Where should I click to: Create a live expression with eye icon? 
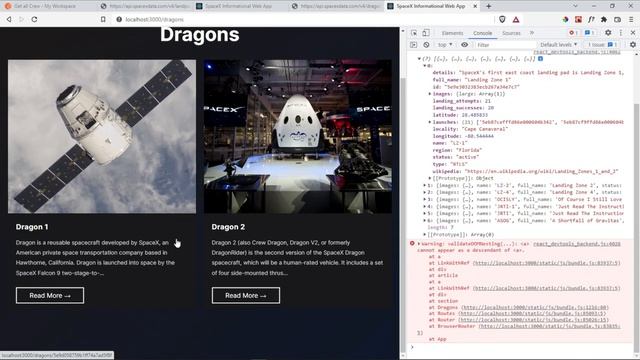(x=464, y=44)
